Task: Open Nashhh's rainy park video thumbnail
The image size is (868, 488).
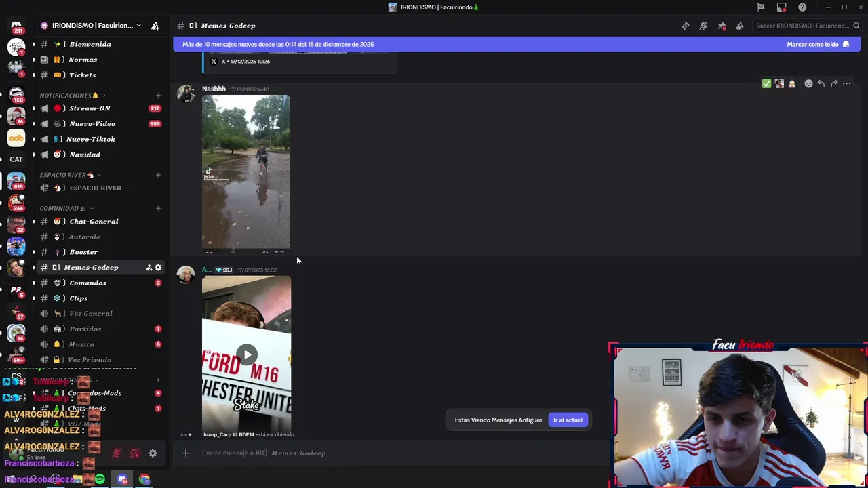Action: pyautogui.click(x=246, y=172)
